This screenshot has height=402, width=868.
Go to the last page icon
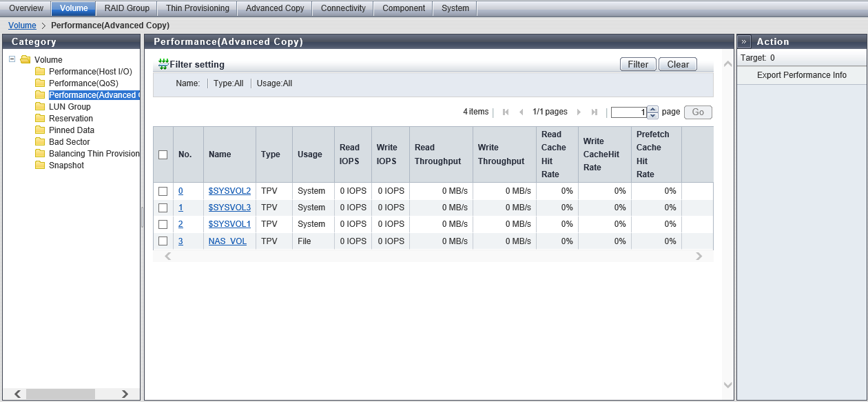point(595,112)
